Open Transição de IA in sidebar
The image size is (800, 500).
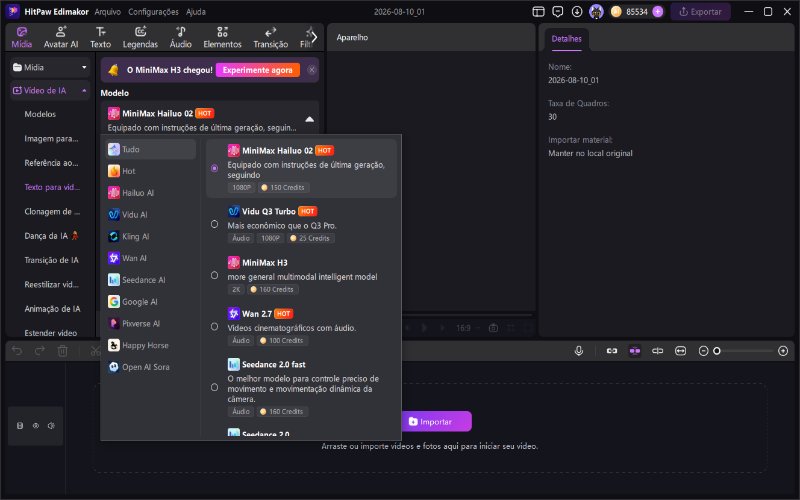tap(52, 260)
